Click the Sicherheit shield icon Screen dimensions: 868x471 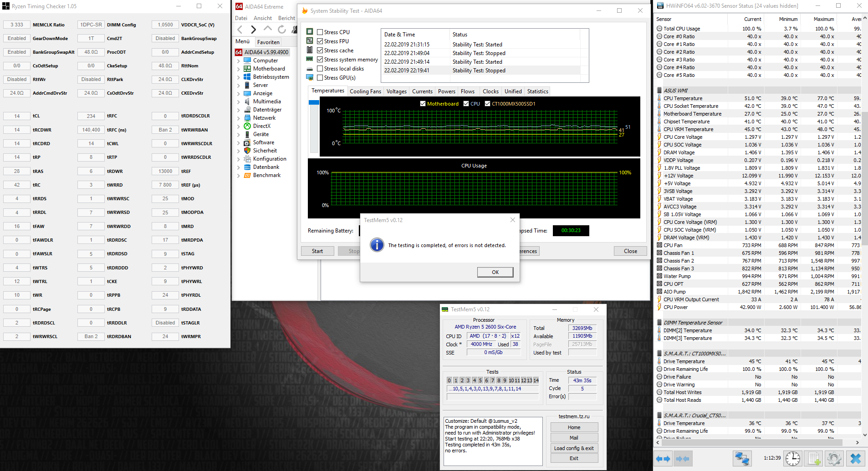[247, 151]
